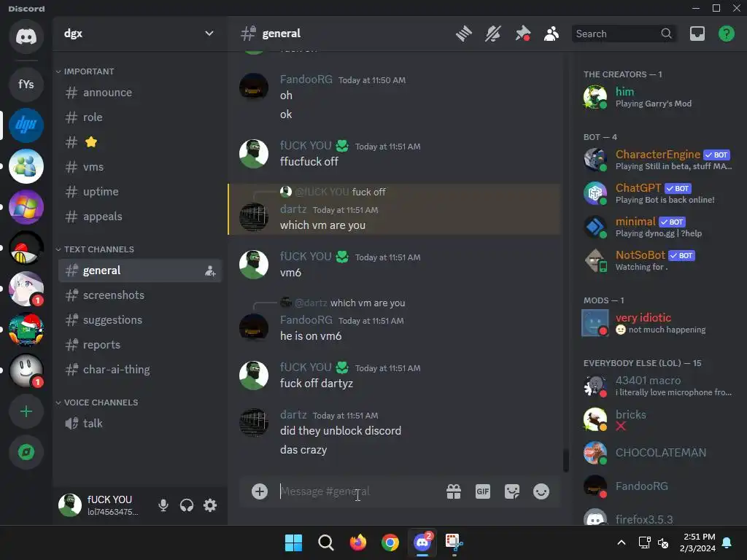747x560 pixels.
Task: Click FandooRG username on 'oh' message
Action: pos(306,79)
